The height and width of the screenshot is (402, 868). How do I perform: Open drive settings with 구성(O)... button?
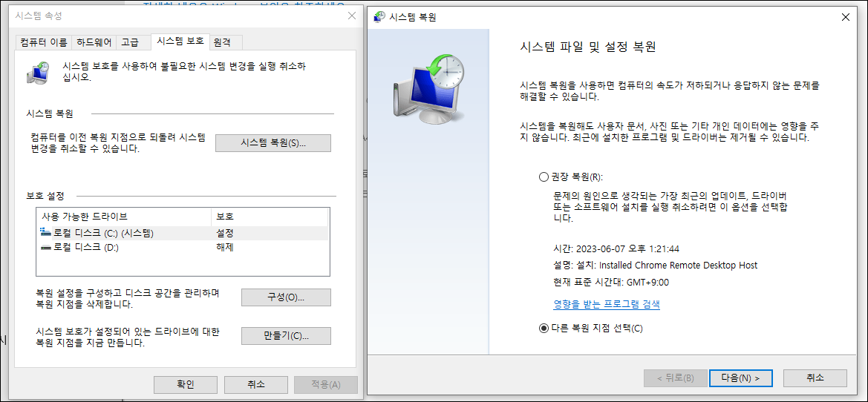tap(286, 297)
